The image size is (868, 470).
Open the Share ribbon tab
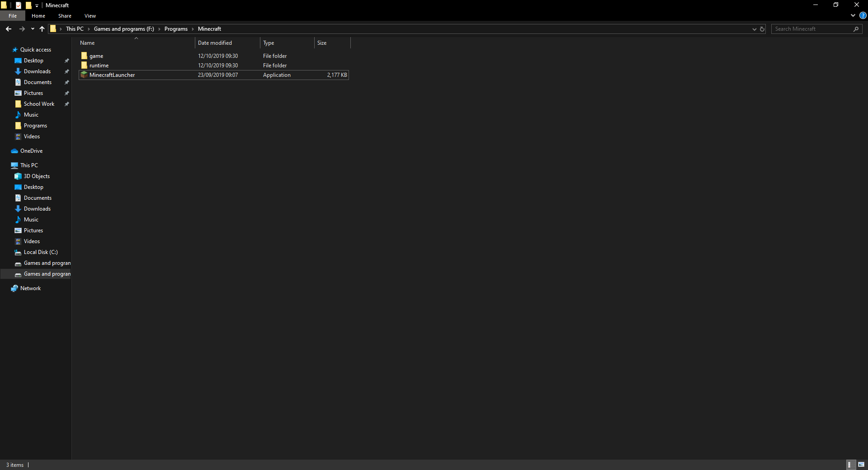pyautogui.click(x=65, y=16)
